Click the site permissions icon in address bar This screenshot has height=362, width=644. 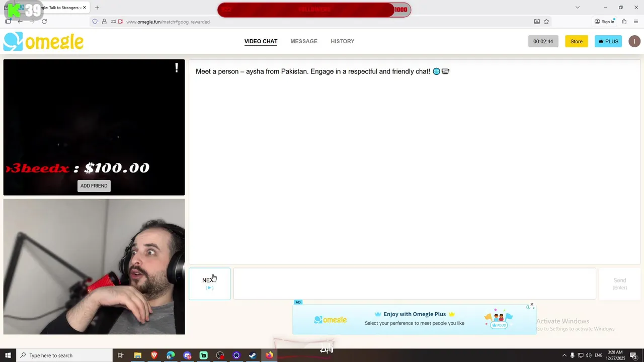point(113,22)
